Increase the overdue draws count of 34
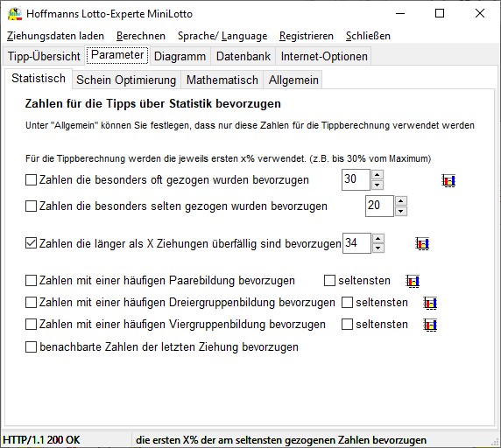 [378, 238]
